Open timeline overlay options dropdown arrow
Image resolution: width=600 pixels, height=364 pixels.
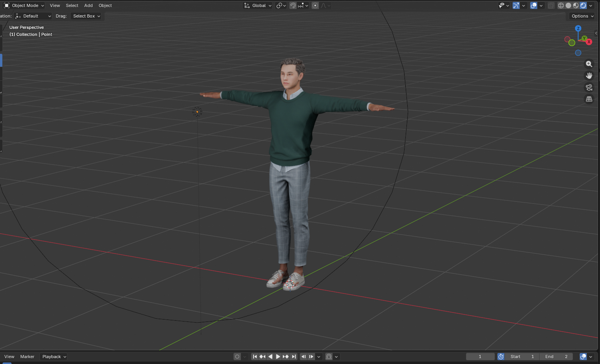[591, 356]
